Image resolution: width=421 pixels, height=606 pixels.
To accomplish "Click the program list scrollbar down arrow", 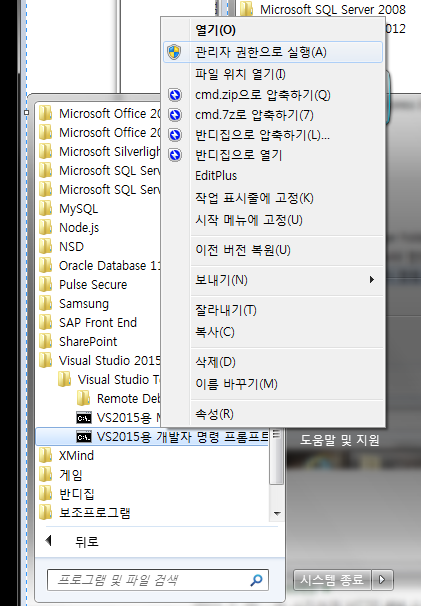I will point(276,514).
